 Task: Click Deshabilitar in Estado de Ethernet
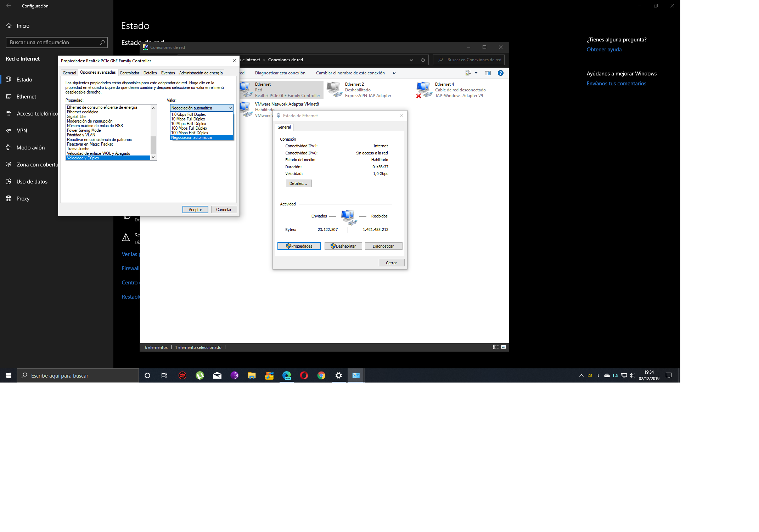(x=343, y=246)
